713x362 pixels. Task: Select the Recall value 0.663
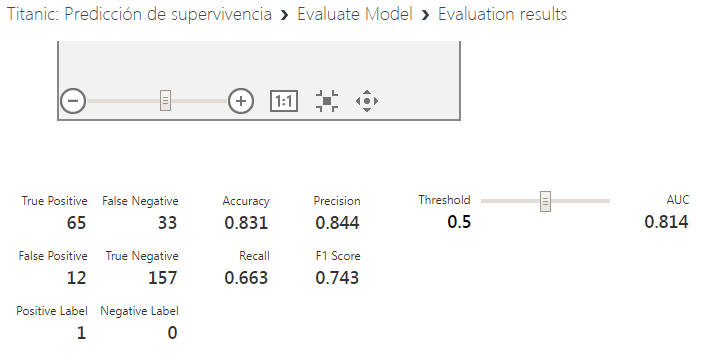click(246, 278)
